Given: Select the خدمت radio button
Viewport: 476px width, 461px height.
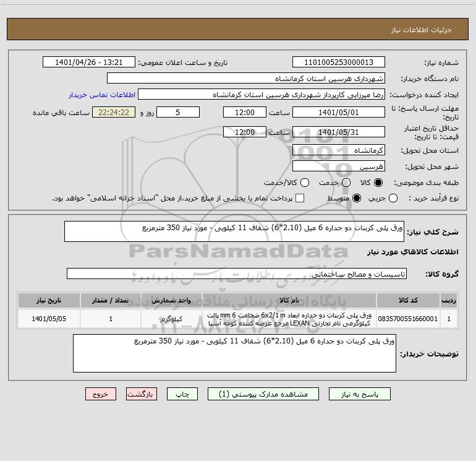Looking at the screenshot, I should tap(346, 183).
